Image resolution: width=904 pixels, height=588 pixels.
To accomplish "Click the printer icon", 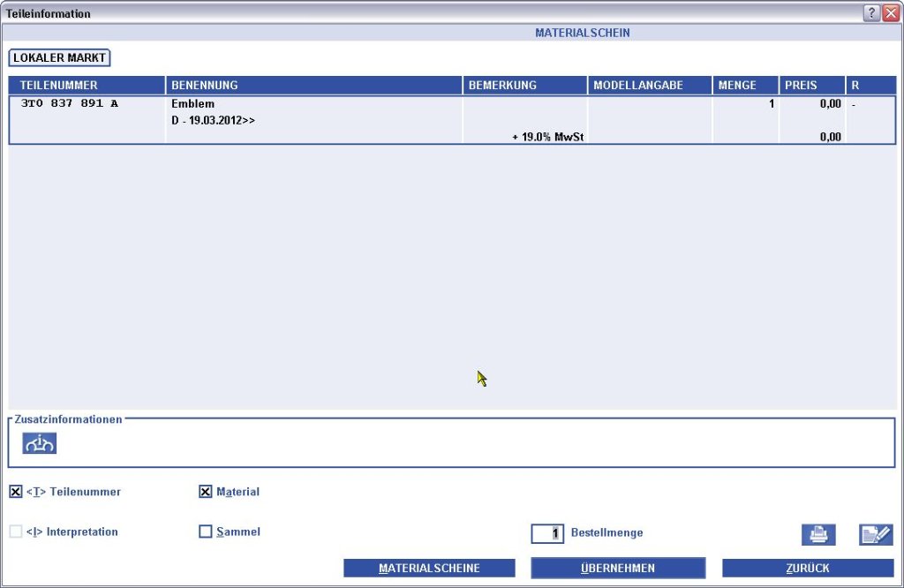I will click(818, 534).
